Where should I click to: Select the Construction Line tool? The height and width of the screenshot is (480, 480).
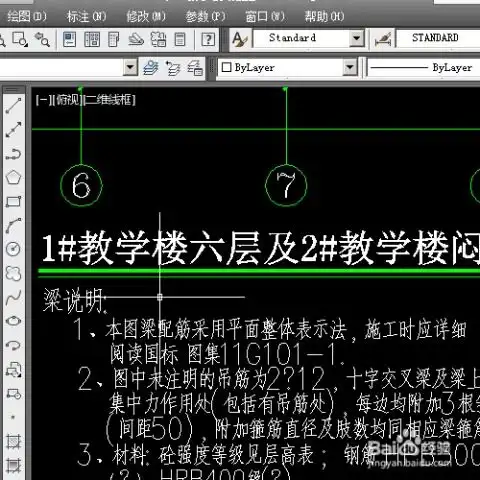coord(14,130)
